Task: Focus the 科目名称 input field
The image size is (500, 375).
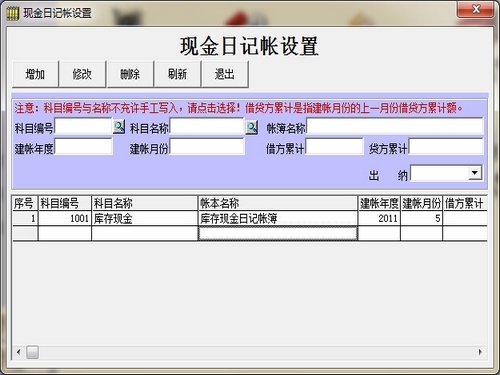Action: (207, 126)
